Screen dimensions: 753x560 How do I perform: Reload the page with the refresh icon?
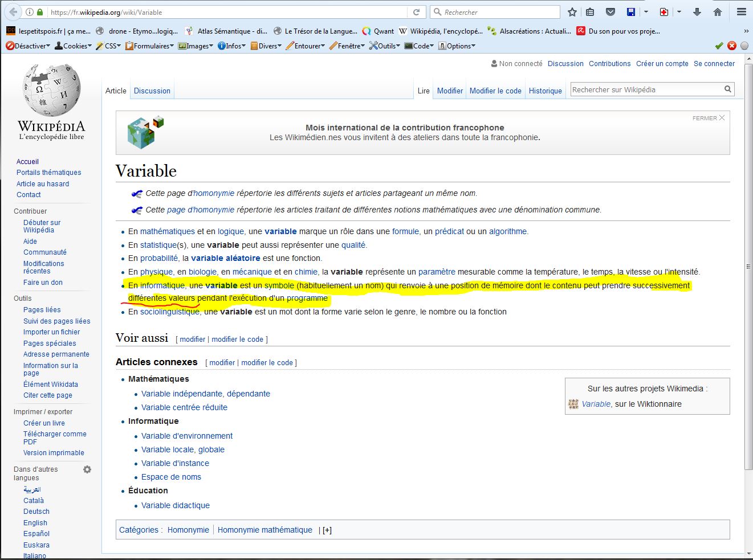(416, 12)
